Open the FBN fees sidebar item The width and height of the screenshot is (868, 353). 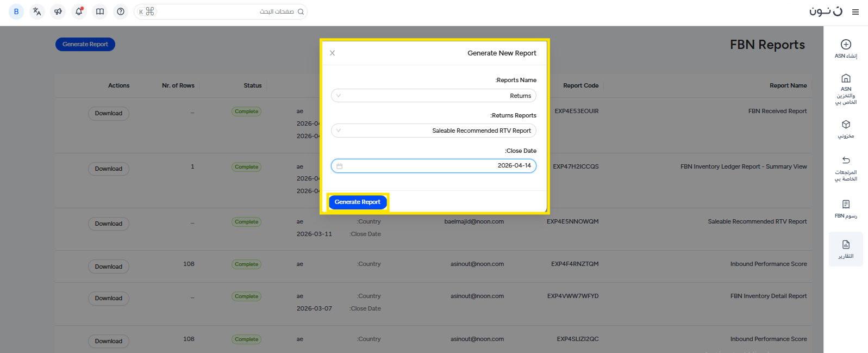[x=846, y=208]
